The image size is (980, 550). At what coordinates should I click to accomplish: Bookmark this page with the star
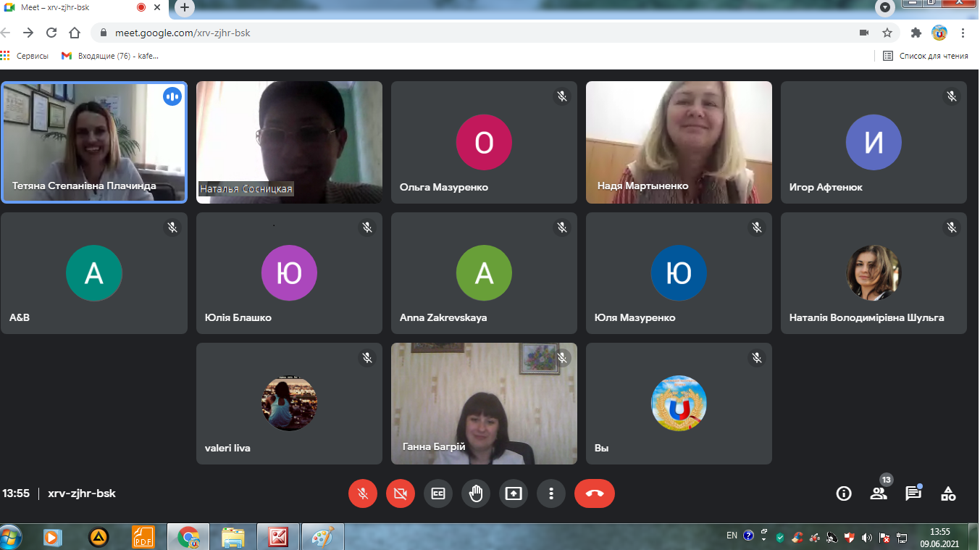point(887,33)
